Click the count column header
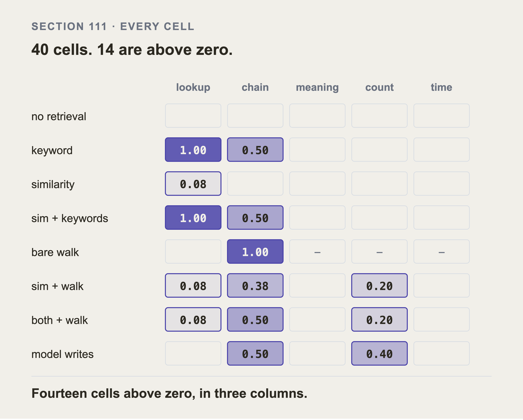The image size is (523, 420). [379, 88]
